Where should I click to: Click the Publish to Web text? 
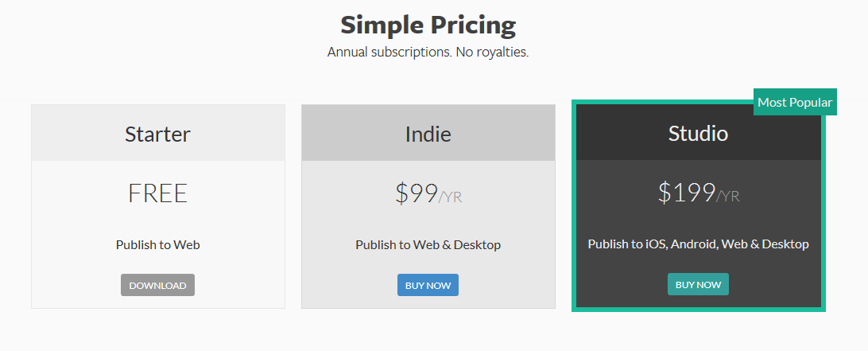(x=157, y=244)
